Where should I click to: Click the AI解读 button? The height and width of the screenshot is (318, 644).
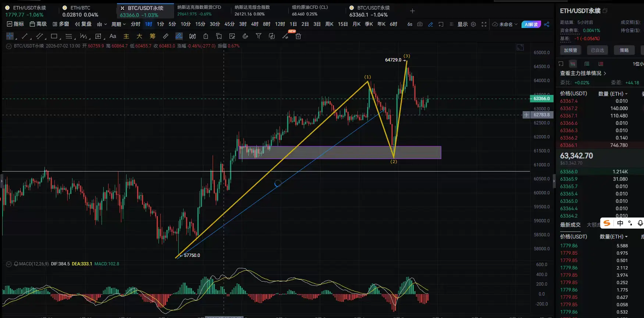click(531, 24)
